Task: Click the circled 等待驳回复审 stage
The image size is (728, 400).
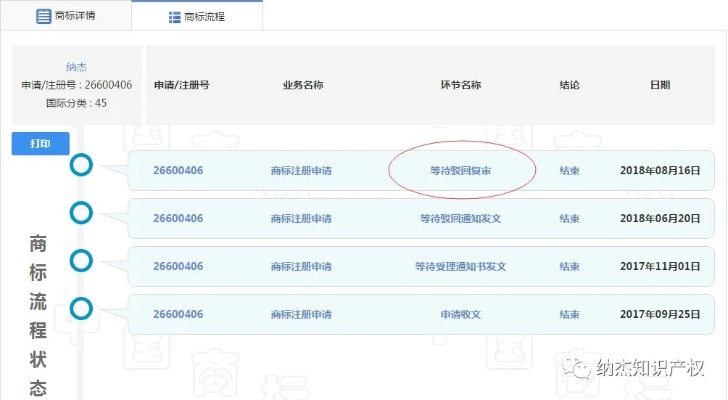Action: point(460,171)
